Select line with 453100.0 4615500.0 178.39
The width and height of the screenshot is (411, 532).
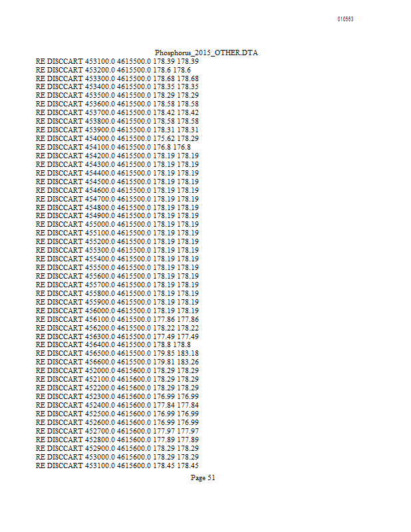[117, 61]
